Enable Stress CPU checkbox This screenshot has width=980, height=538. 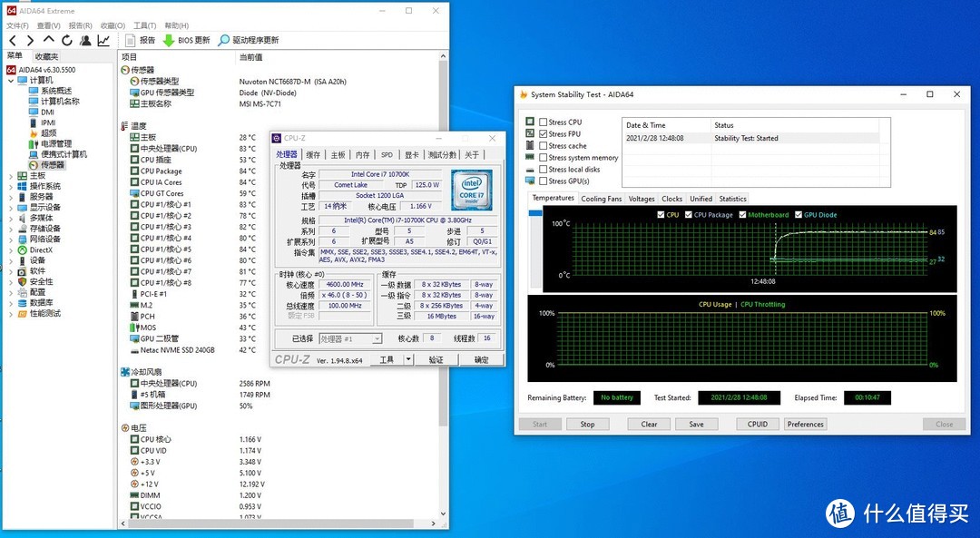pos(544,122)
